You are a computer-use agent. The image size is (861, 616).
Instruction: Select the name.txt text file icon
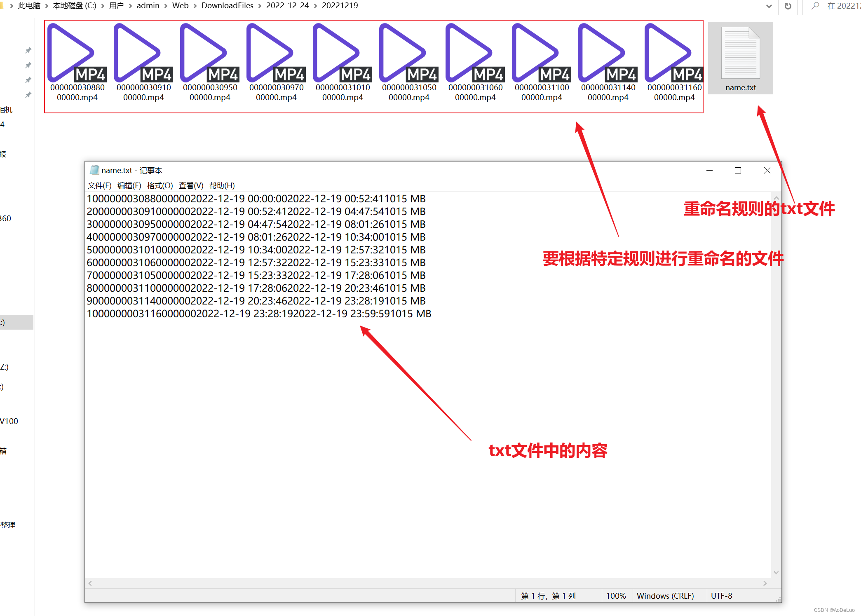coord(741,58)
